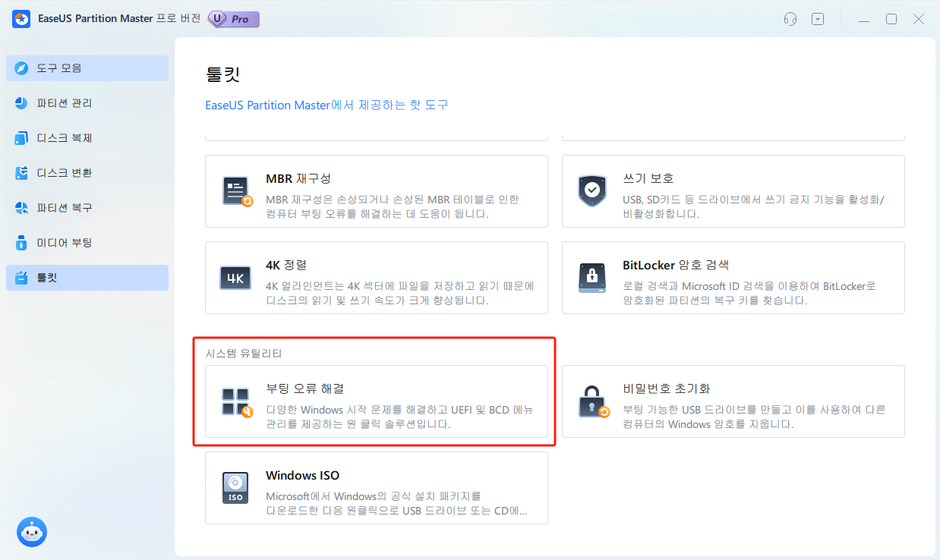The height and width of the screenshot is (560, 940).
Task: Open 파티션 복구 sidebar item
Action: pos(87,208)
